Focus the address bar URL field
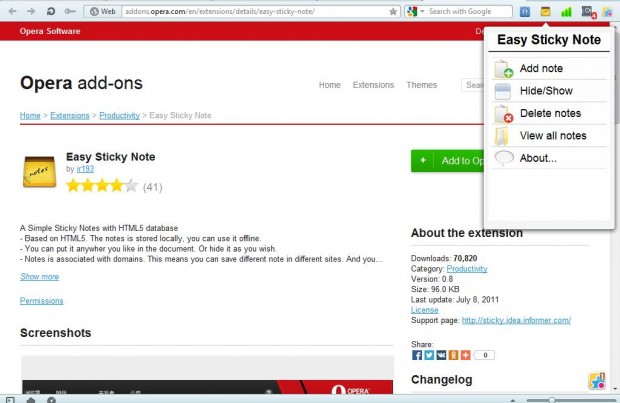This screenshot has width=620, height=403. (255, 11)
